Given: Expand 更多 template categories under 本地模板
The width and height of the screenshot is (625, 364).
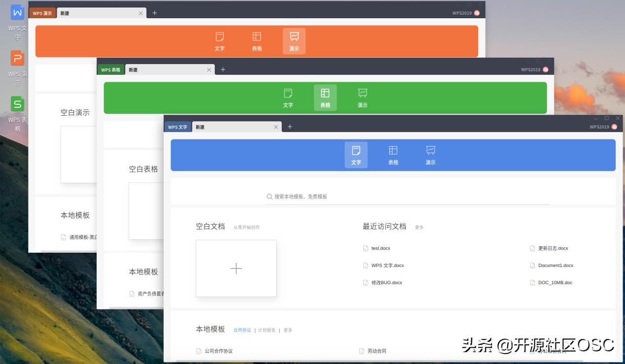Looking at the screenshot, I should [287, 330].
